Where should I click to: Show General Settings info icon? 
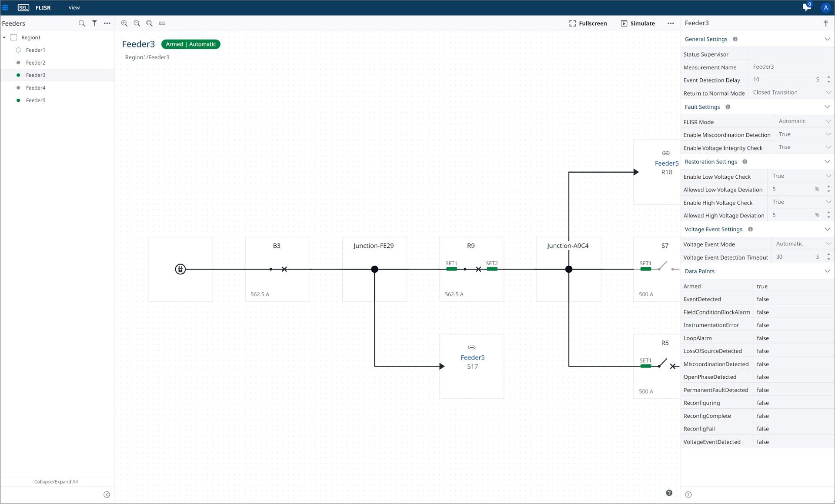pos(735,39)
